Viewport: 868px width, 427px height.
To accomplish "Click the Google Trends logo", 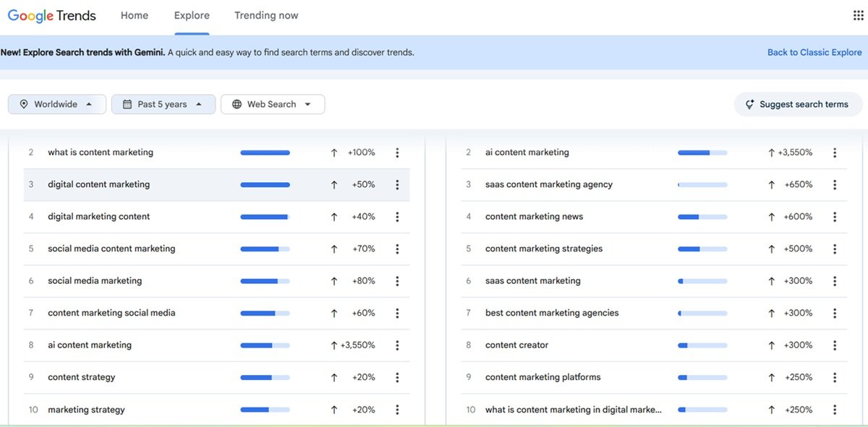I will [52, 16].
